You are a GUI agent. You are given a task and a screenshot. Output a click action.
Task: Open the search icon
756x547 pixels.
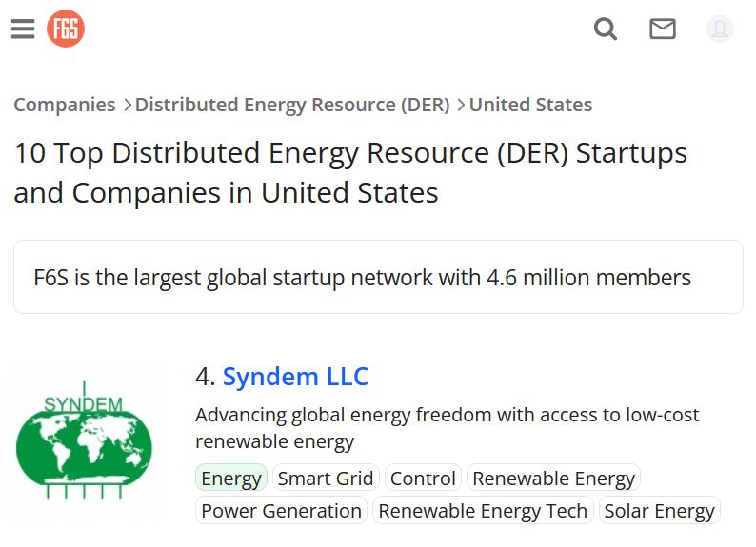606,29
